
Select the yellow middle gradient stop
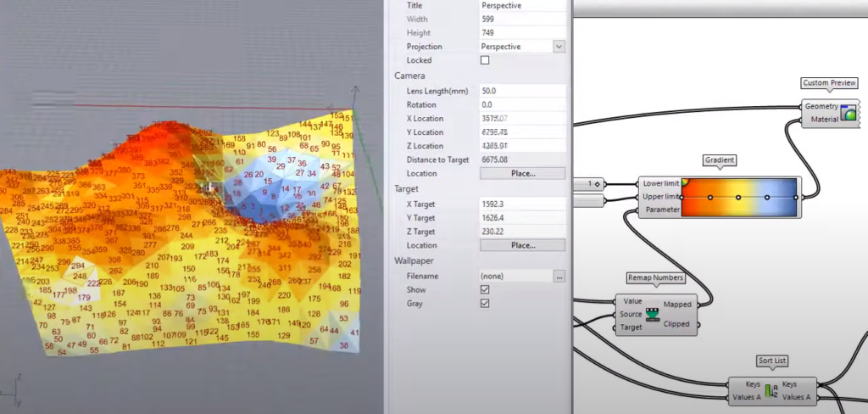738,197
